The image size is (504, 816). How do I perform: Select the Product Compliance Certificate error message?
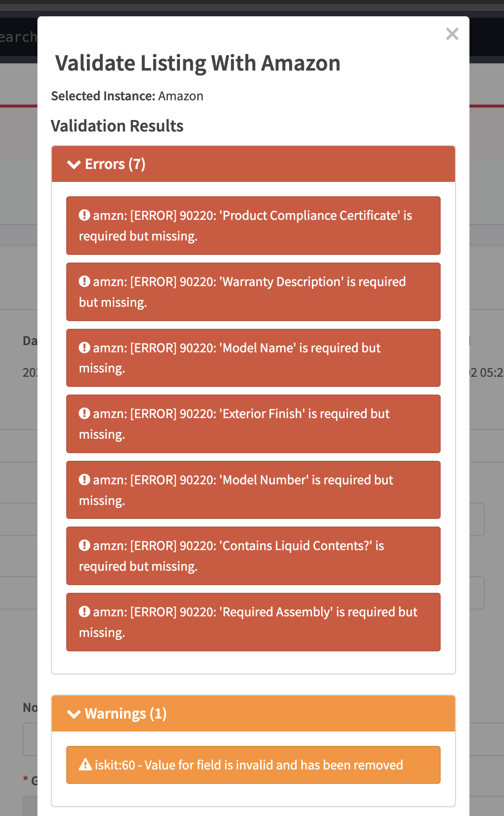[253, 226]
